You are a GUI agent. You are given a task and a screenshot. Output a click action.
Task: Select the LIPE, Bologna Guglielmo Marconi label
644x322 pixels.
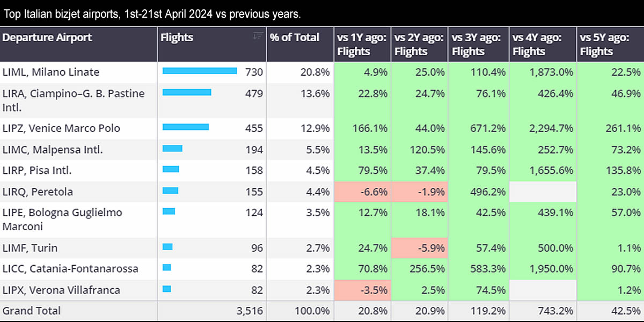tap(62, 219)
